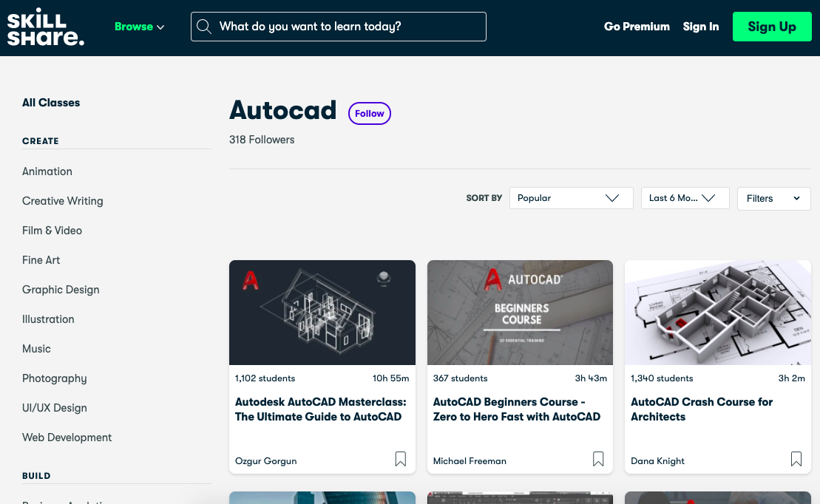Select Creative Writing category
The image size is (820, 504).
click(62, 201)
